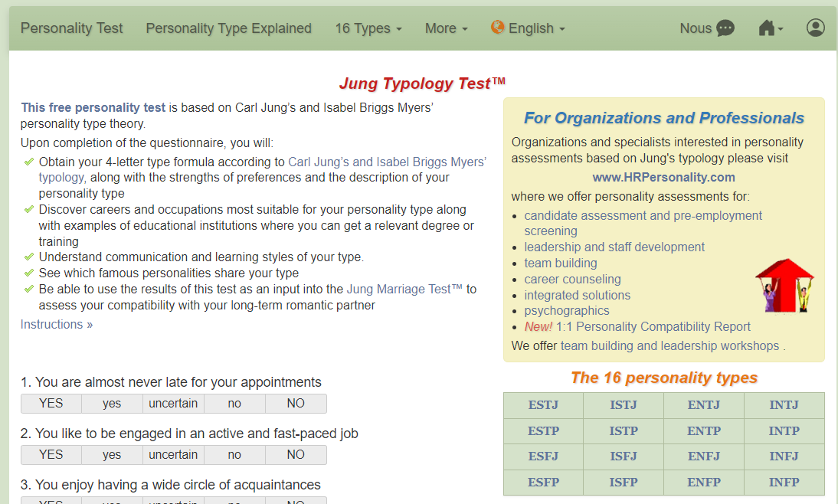Expand the More dropdown menu
The image size is (838, 504).
click(x=447, y=28)
